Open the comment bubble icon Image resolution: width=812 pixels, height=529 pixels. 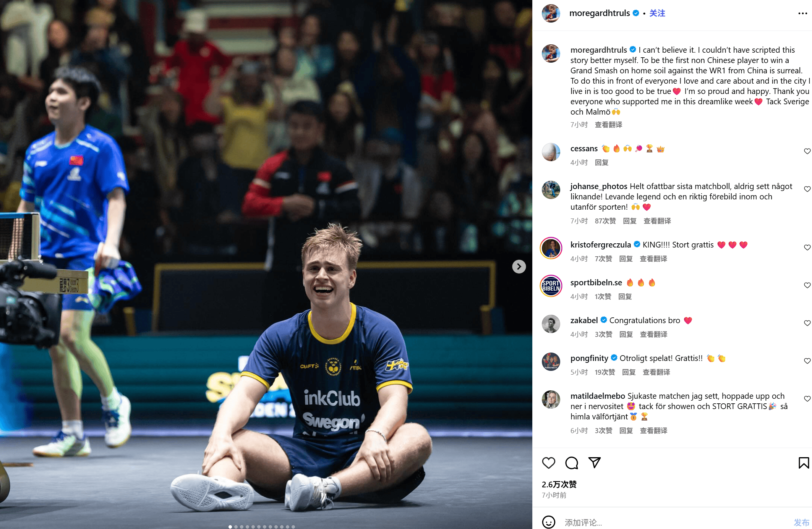point(572,463)
